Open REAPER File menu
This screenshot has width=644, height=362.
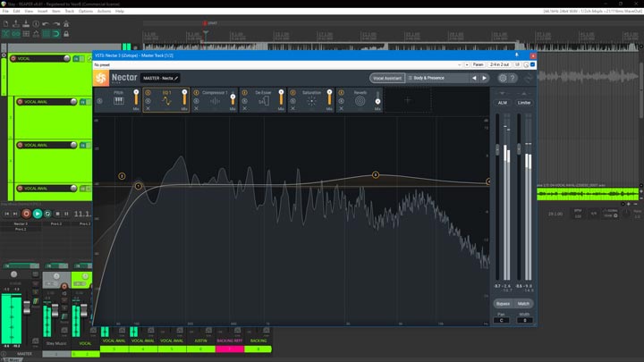tap(5, 11)
